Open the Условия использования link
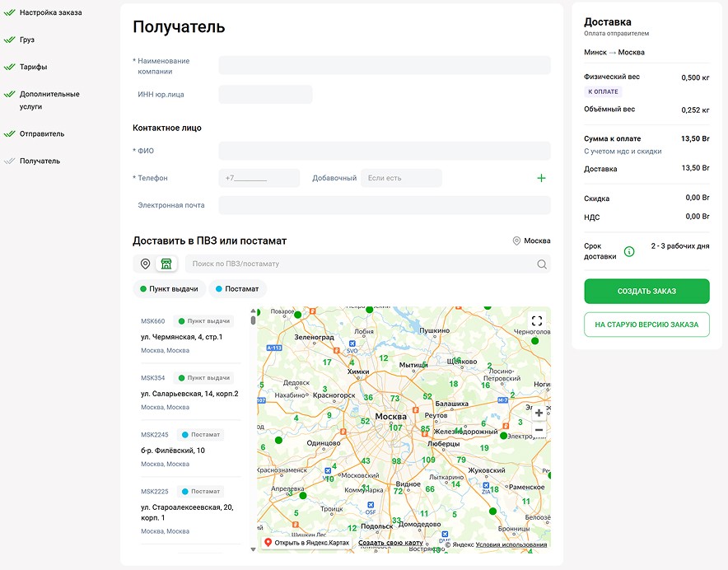This screenshot has height=570, width=728. click(511, 544)
